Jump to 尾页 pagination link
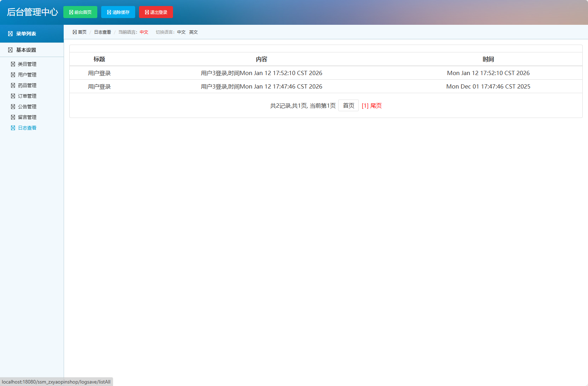588x386 pixels. 376,106
